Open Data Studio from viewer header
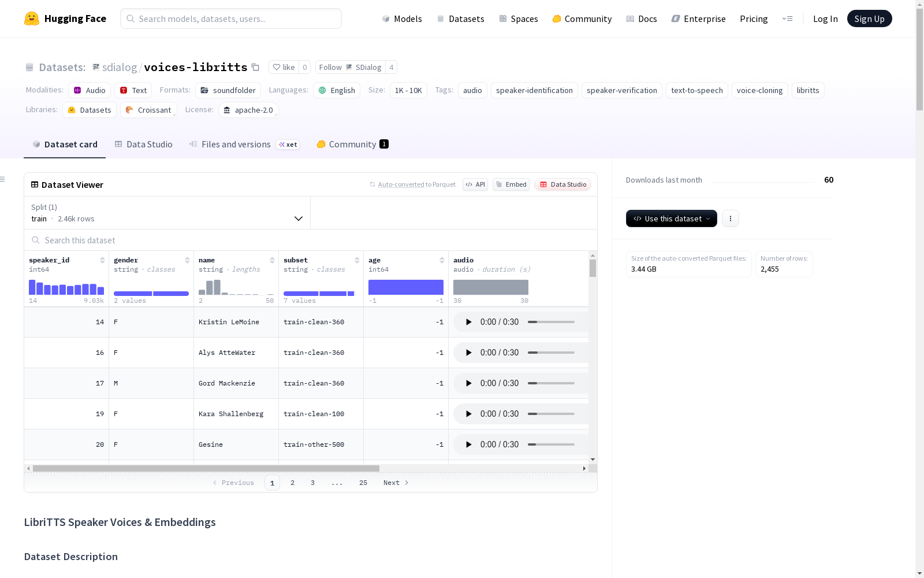 (x=563, y=184)
